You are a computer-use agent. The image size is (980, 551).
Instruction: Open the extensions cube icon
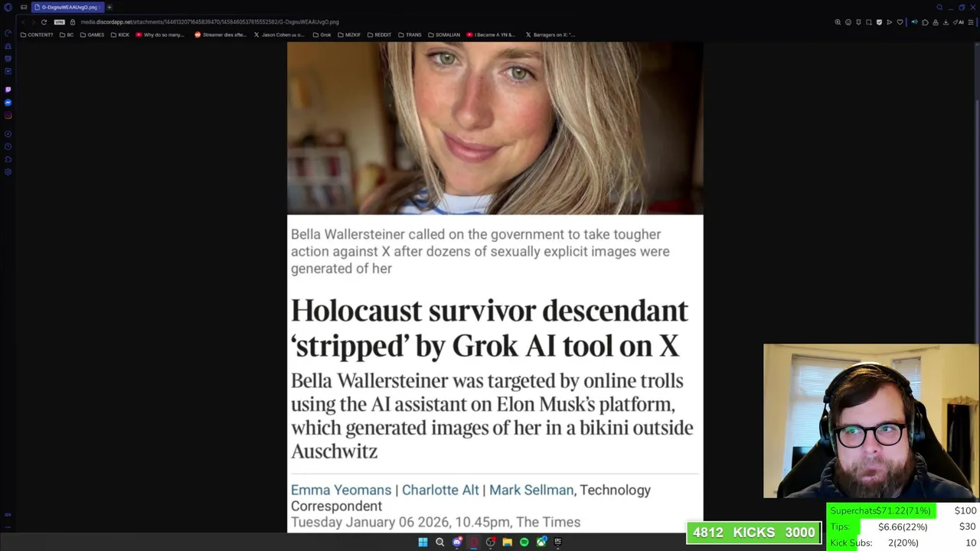click(925, 22)
